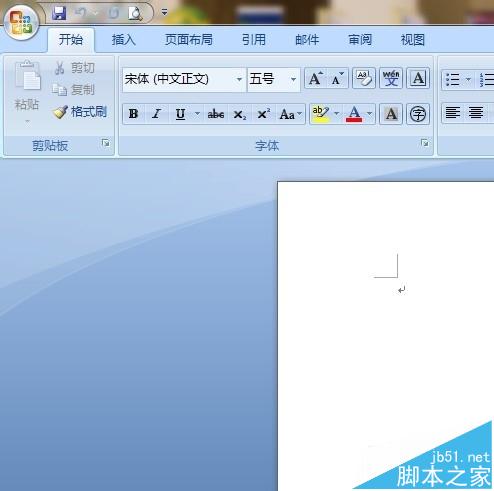Open the phonetic guide (wén) tool
Screen dimensions: 494x491
(391, 79)
